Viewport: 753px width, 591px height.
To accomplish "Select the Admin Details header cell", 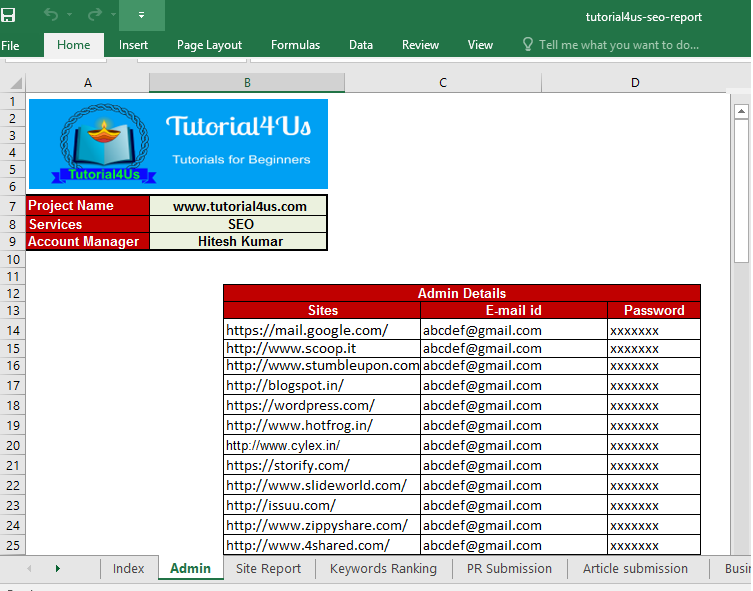I will 462,293.
